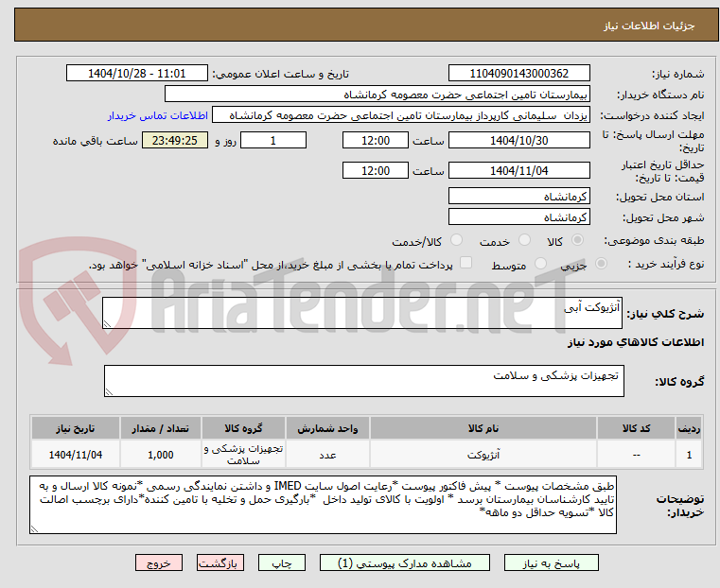This screenshot has width=720, height=588.
Task: Toggle the اسناد خزانه اسلامی payment checkbox
Action: tap(465, 263)
